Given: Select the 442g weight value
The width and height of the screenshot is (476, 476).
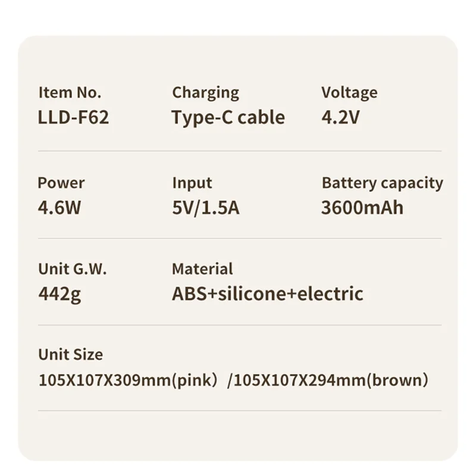Looking at the screenshot, I should pyautogui.click(x=59, y=294).
